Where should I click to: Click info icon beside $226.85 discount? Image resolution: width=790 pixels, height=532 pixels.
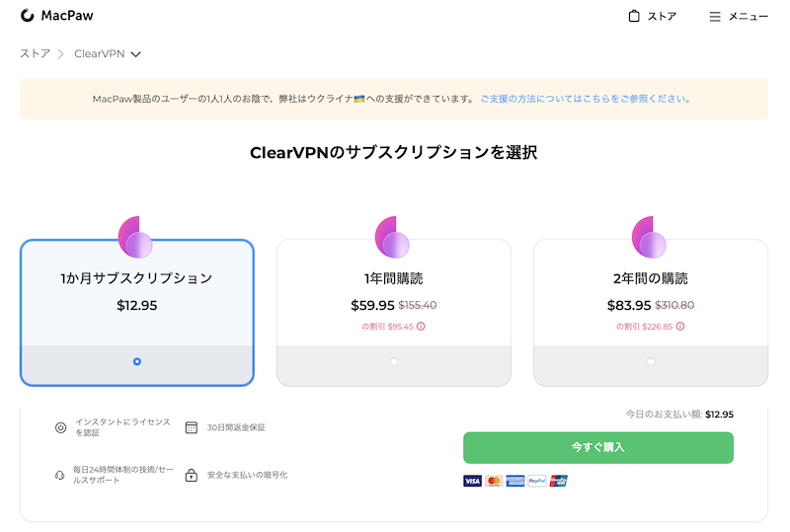680,326
